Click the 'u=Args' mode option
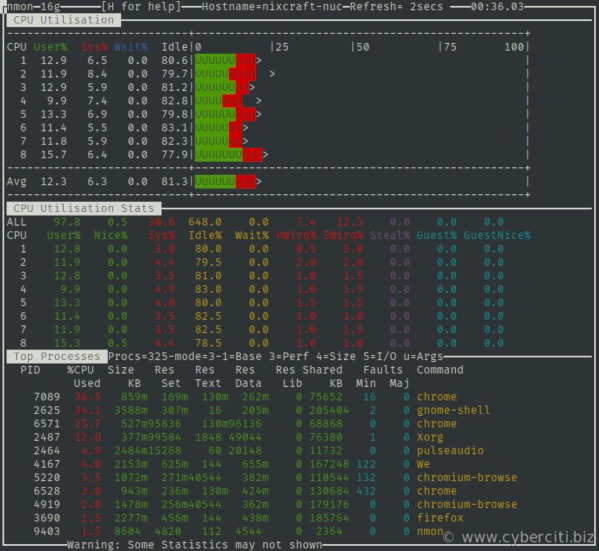The height and width of the screenshot is (551, 599). [x=423, y=357]
